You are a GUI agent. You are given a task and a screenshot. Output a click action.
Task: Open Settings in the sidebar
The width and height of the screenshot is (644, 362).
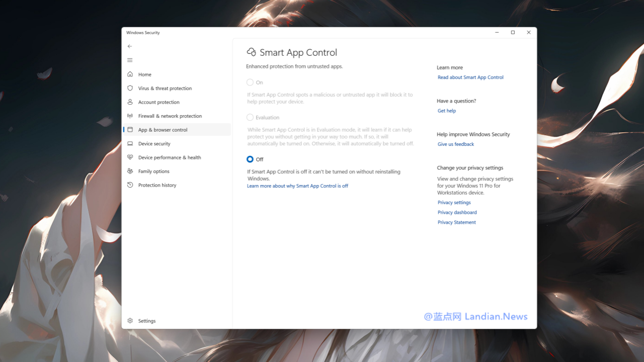point(177,321)
